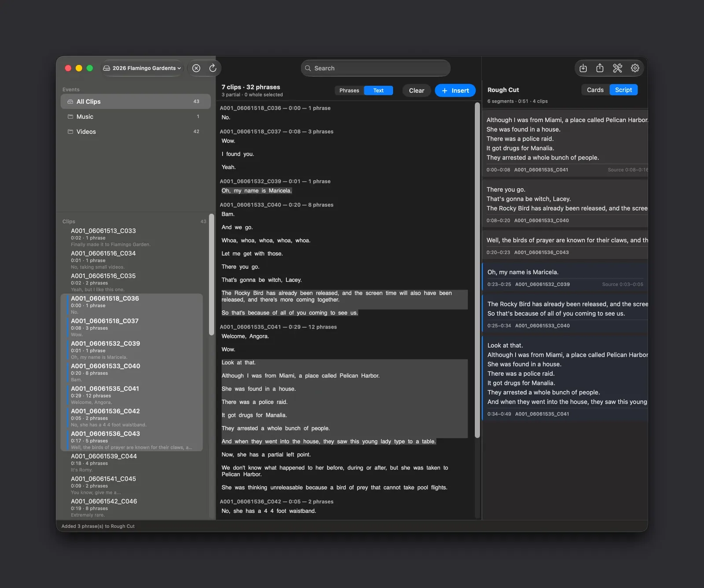
Task: Switch Rough Cut to Script view
Action: point(623,90)
